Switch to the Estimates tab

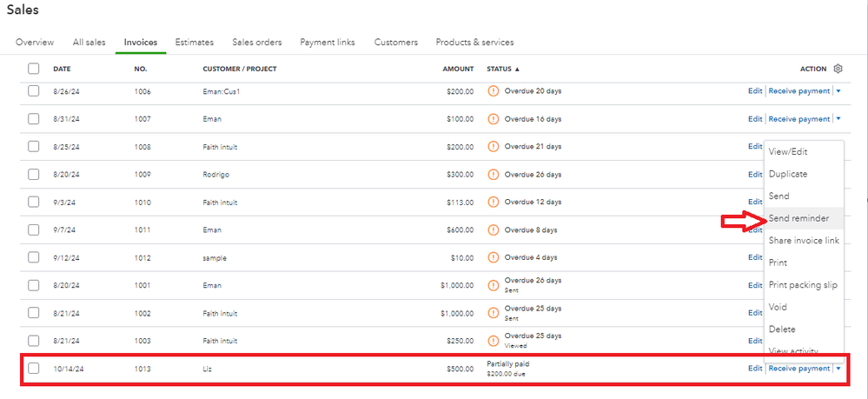(x=195, y=42)
